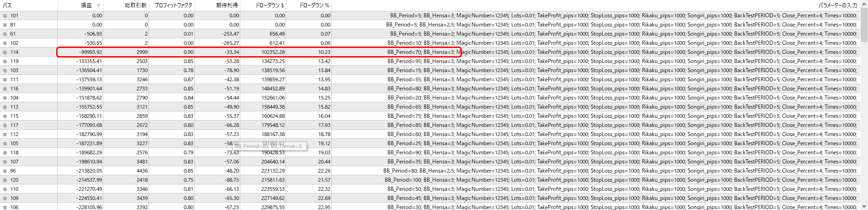Image resolution: width=868 pixels, height=210 pixels.
Task: Select parameter text of pass 103 row
Action: 622,70
